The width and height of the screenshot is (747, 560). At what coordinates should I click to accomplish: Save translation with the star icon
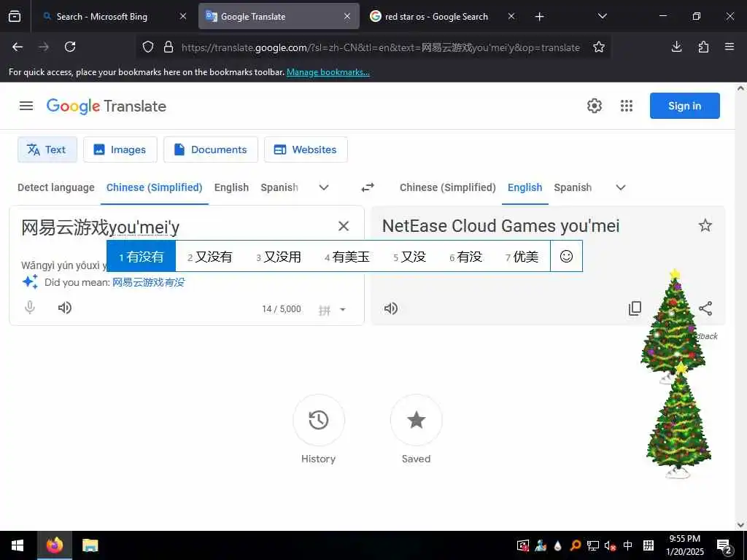pos(705,225)
